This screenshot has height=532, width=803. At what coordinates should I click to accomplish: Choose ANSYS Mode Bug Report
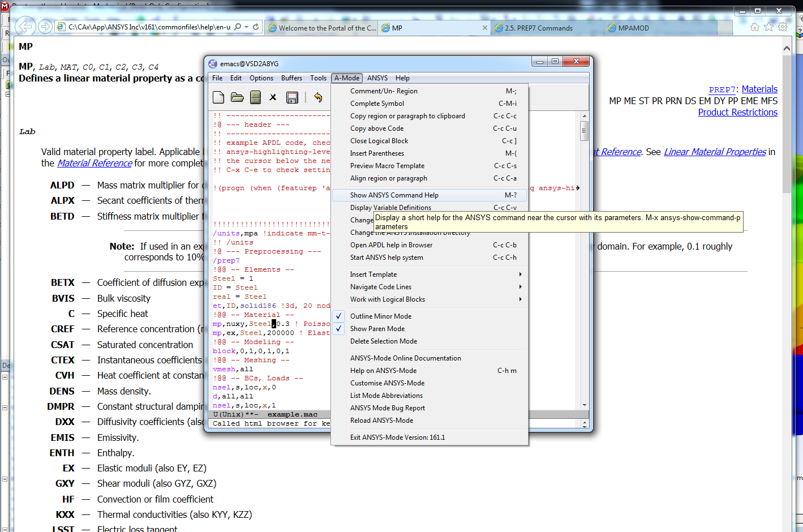coord(430,408)
